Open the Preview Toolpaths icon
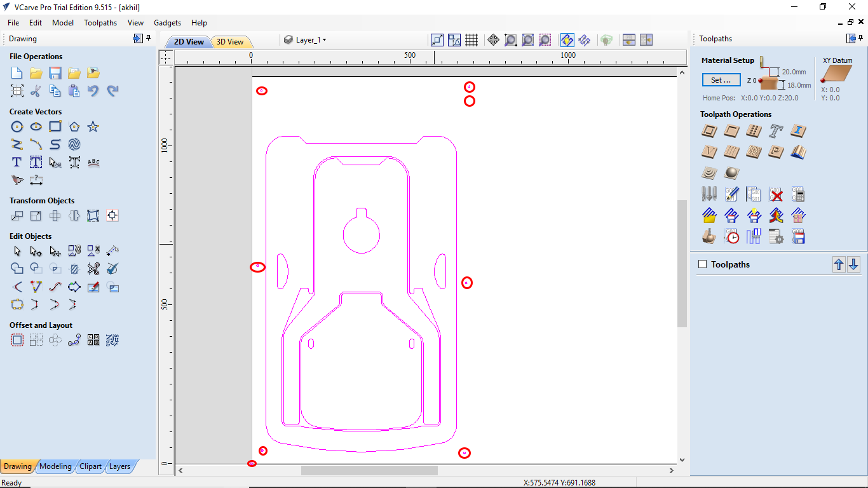The height and width of the screenshot is (488, 868). 710,236
